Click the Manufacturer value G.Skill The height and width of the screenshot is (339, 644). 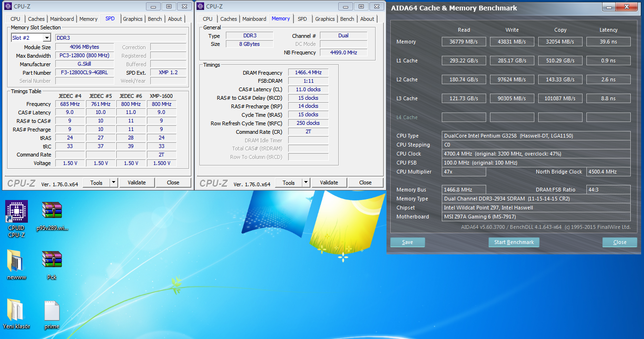85,64
